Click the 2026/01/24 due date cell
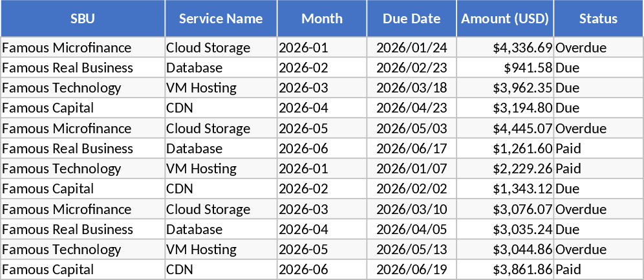 (x=412, y=47)
